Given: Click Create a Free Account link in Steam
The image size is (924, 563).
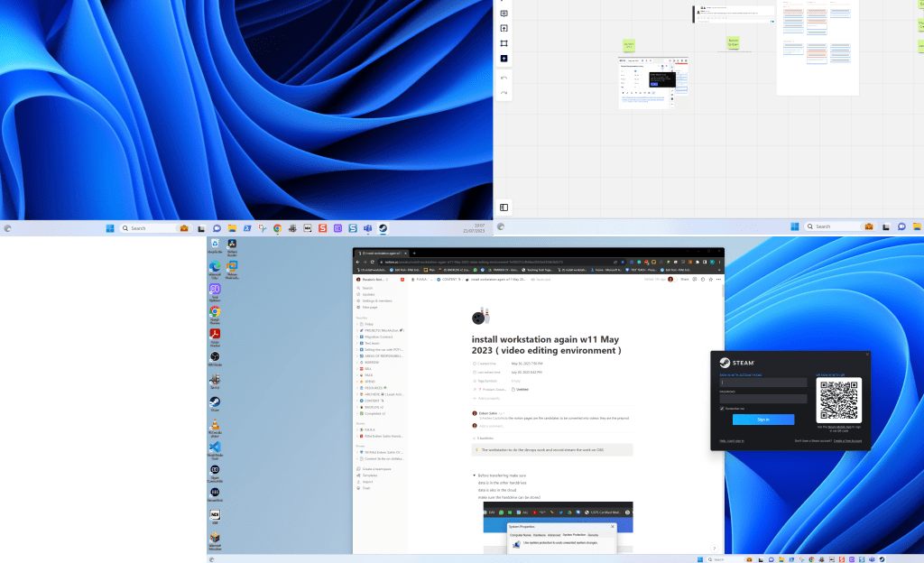Looking at the screenshot, I should click(847, 440).
